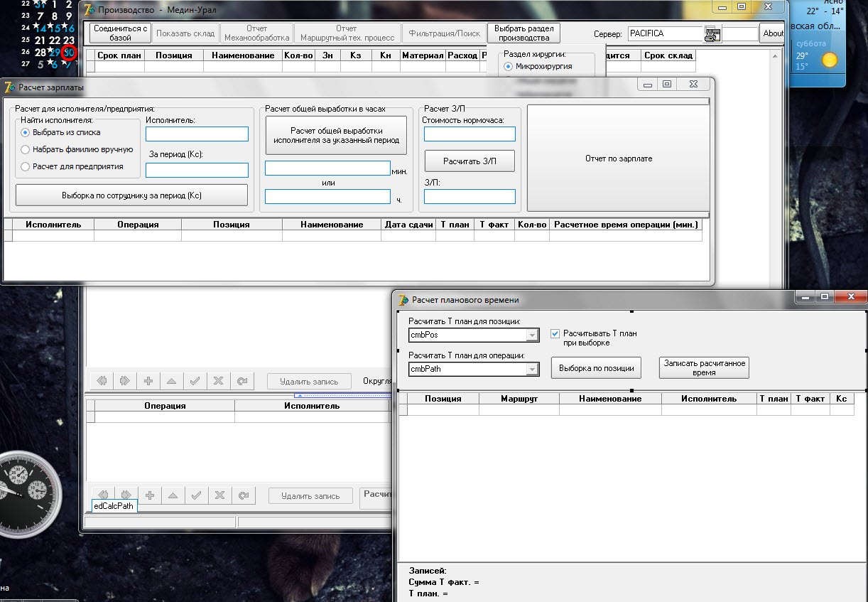
Task: Focus the Исполнитель input field
Action: click(x=197, y=134)
